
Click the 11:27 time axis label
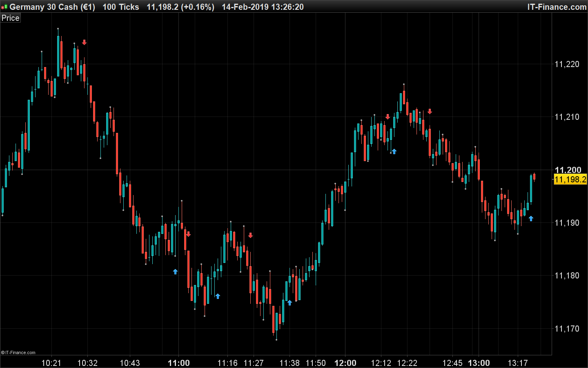click(x=254, y=363)
